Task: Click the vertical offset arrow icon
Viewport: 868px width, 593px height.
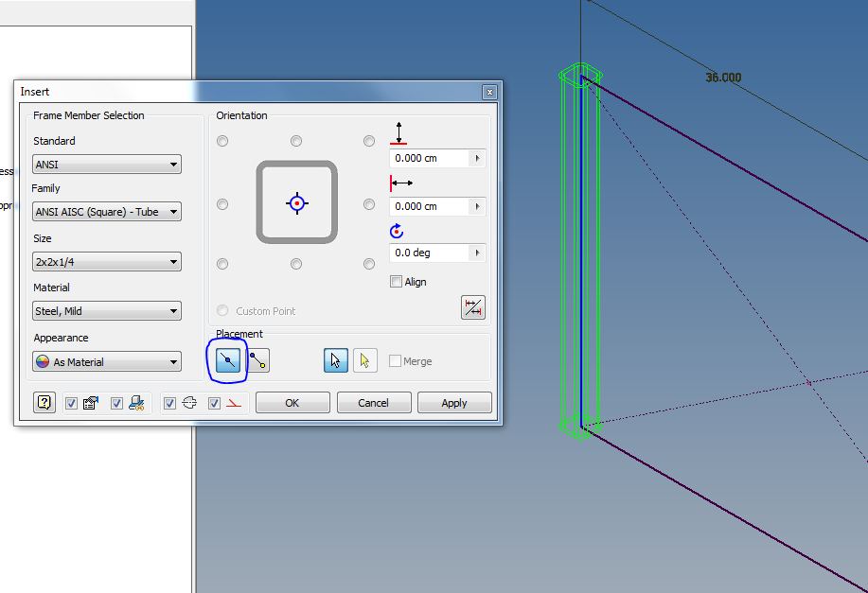Action: click(x=399, y=132)
